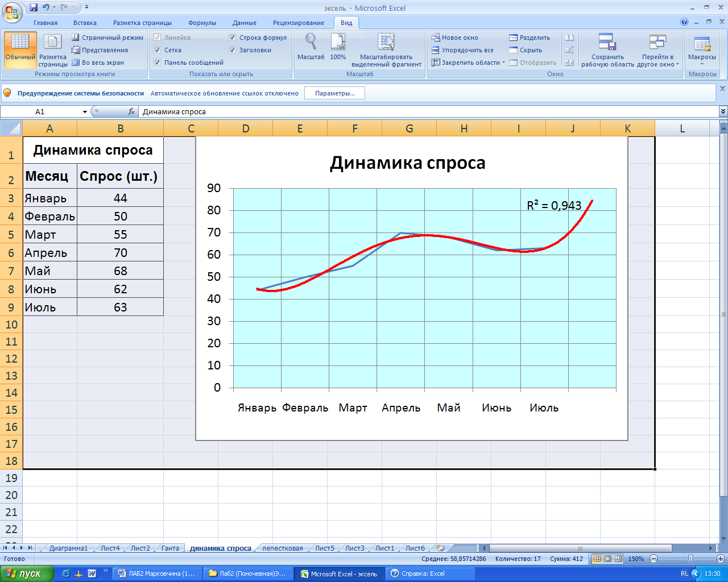Viewport: 728px width, 582px height.
Task: Open Customize Quick Access Toolbar dropdown
Action: point(86,7)
